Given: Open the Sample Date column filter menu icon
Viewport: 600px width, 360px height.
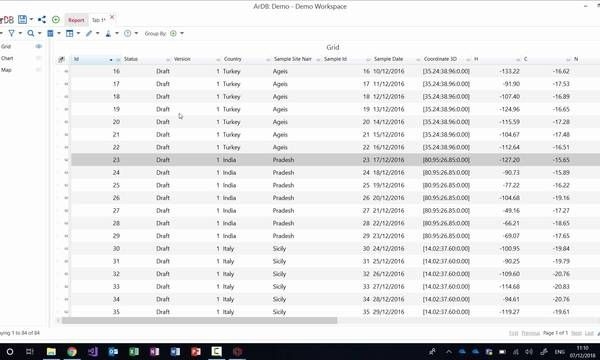Looking at the screenshot, I should point(418,60).
